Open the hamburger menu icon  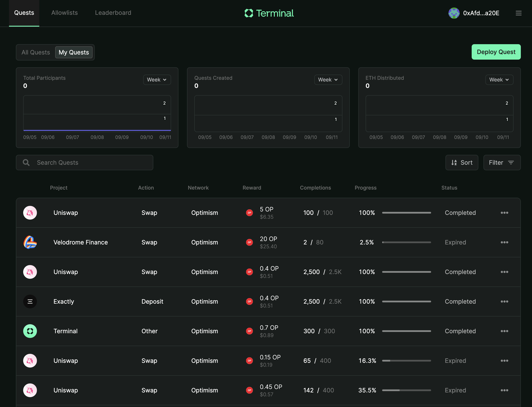click(518, 13)
